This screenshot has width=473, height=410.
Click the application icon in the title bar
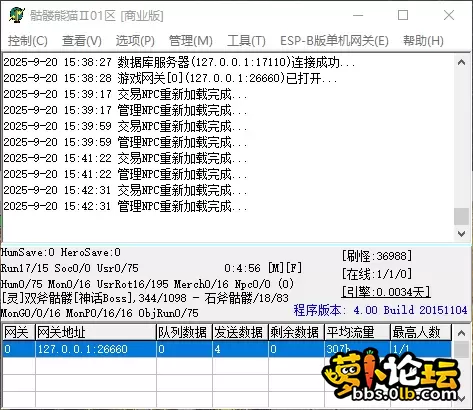(17, 15)
